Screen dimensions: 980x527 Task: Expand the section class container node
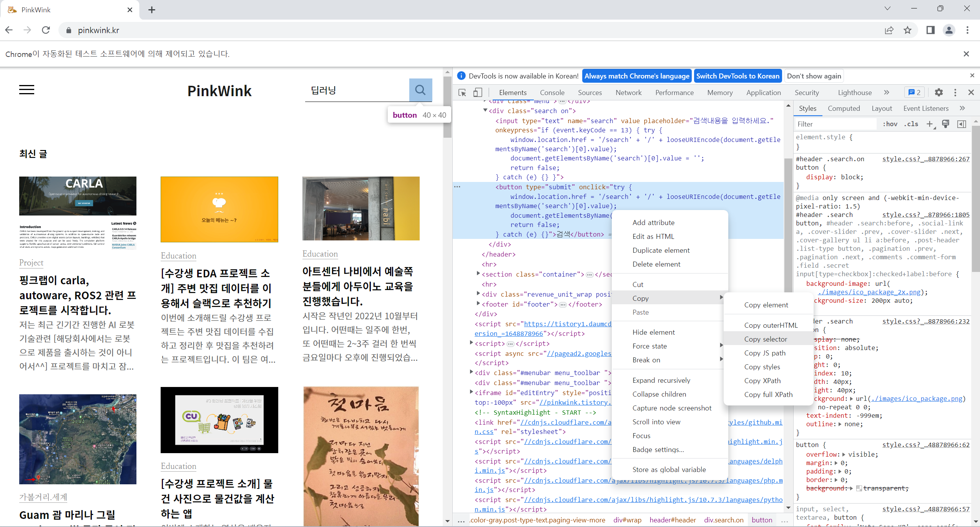point(478,274)
